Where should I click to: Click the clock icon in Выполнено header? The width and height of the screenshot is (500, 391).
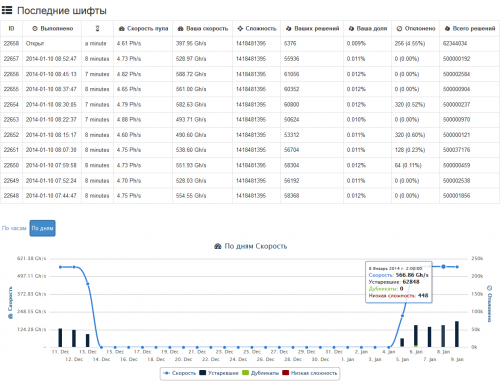coord(35,29)
